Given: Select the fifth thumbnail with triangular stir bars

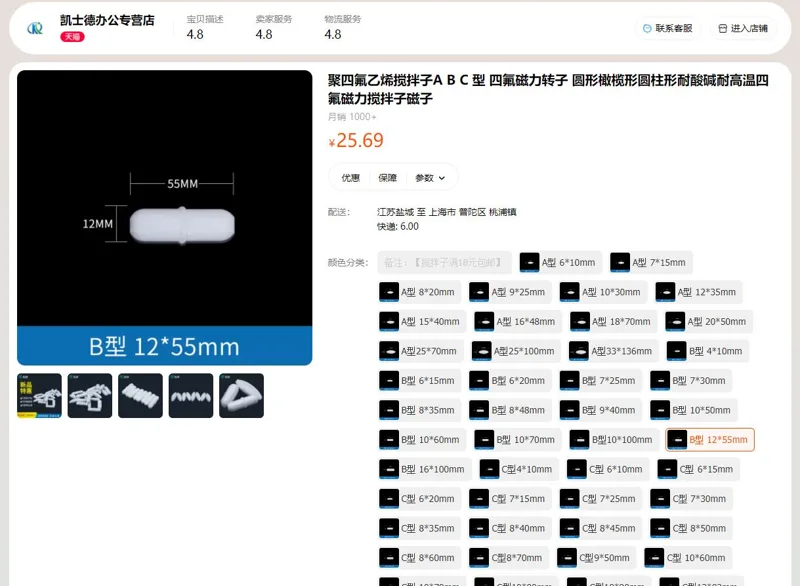Looking at the screenshot, I should pos(241,395).
